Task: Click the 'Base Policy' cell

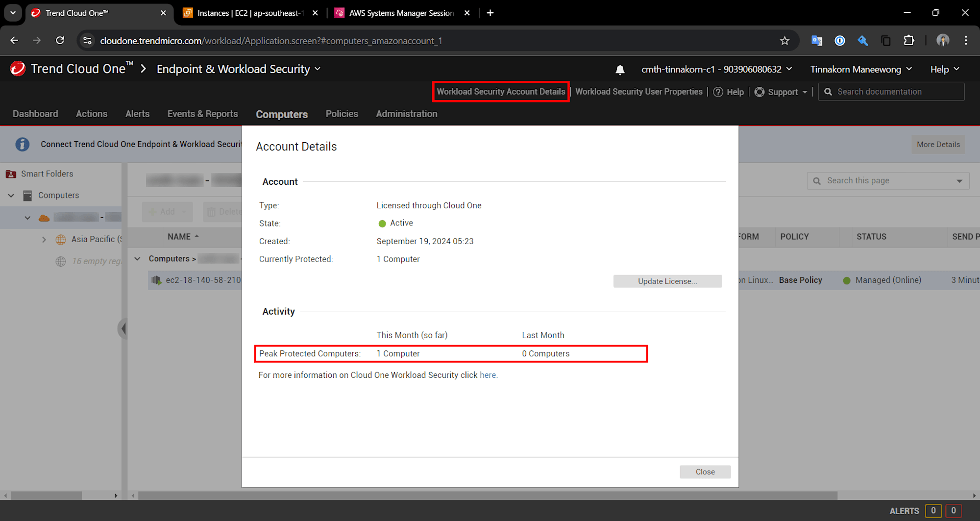Action: click(800, 280)
